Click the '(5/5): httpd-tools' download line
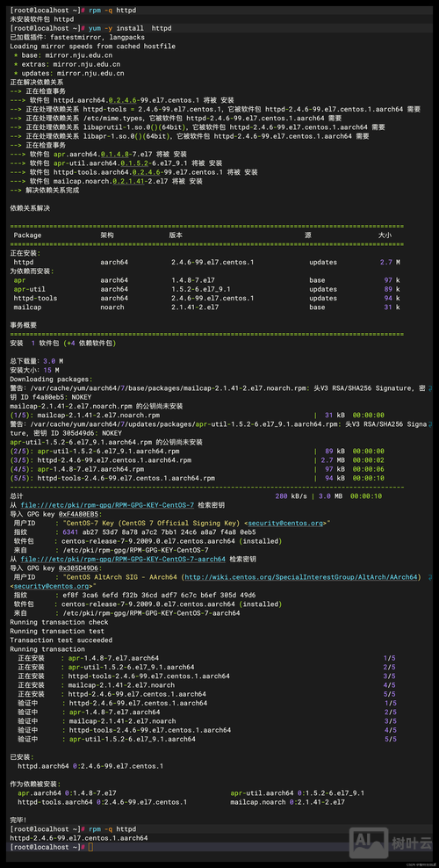Screen dimensions: 439x868 (x=198, y=478)
